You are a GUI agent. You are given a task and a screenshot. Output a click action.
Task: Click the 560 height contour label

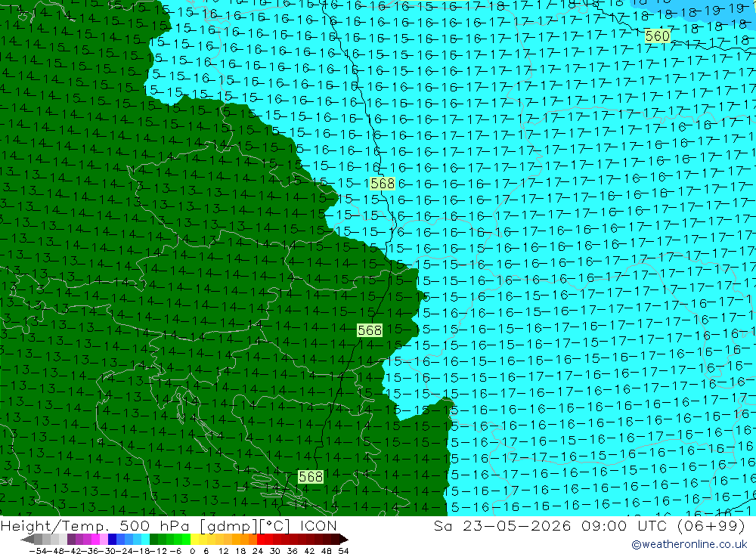[x=657, y=36]
